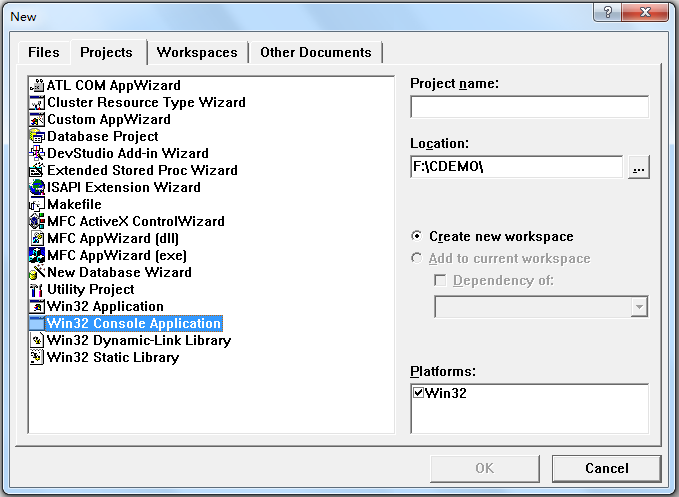Click the Win32 Application icon
679x497 pixels.
click(x=37, y=306)
